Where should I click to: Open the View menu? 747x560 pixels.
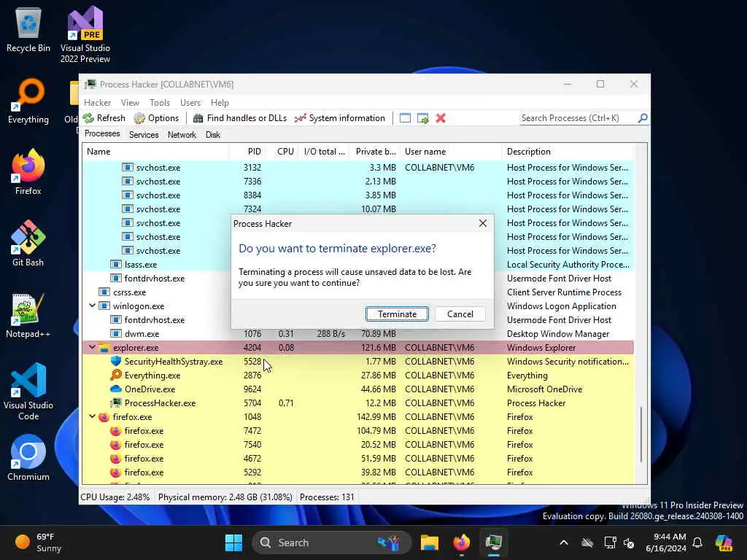click(x=130, y=102)
